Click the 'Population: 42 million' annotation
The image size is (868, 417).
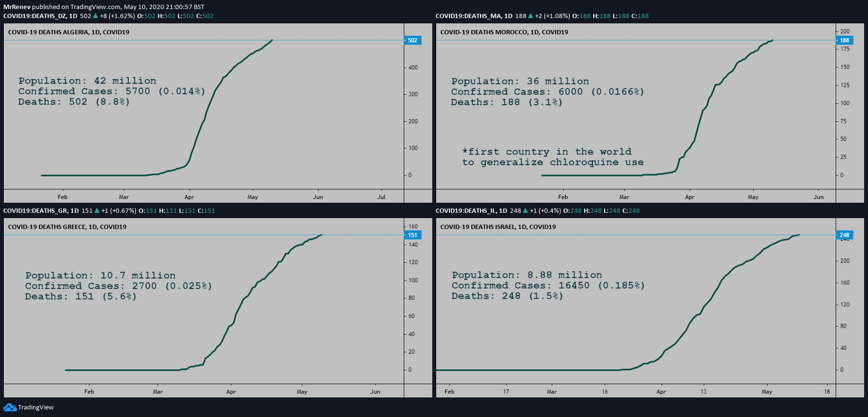(x=87, y=81)
